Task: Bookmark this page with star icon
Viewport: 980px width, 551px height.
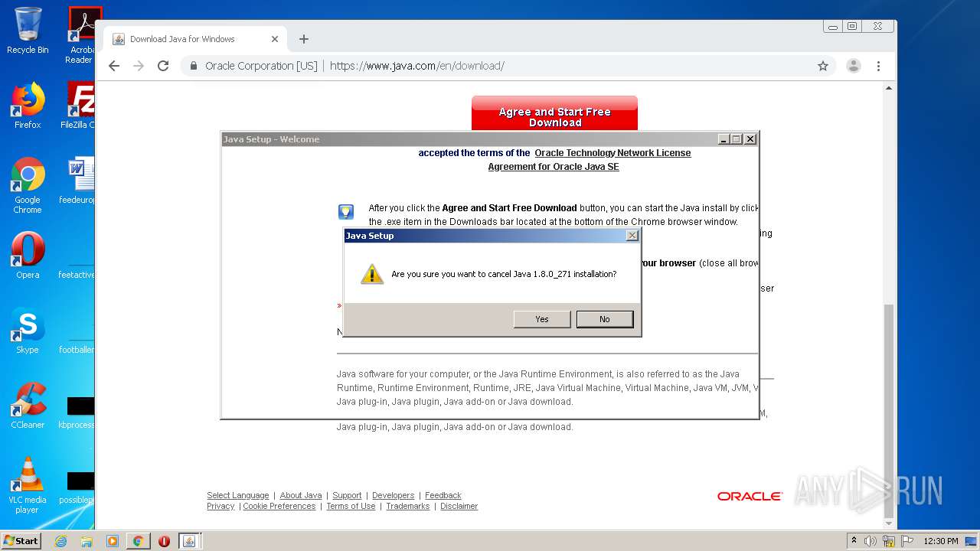Action: [x=823, y=66]
